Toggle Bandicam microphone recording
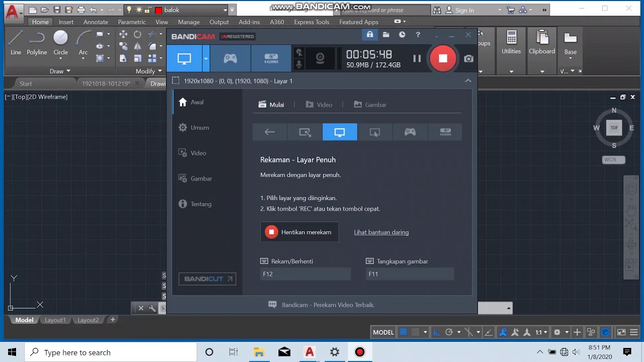Screen dimensions: 644x362 [299, 64]
